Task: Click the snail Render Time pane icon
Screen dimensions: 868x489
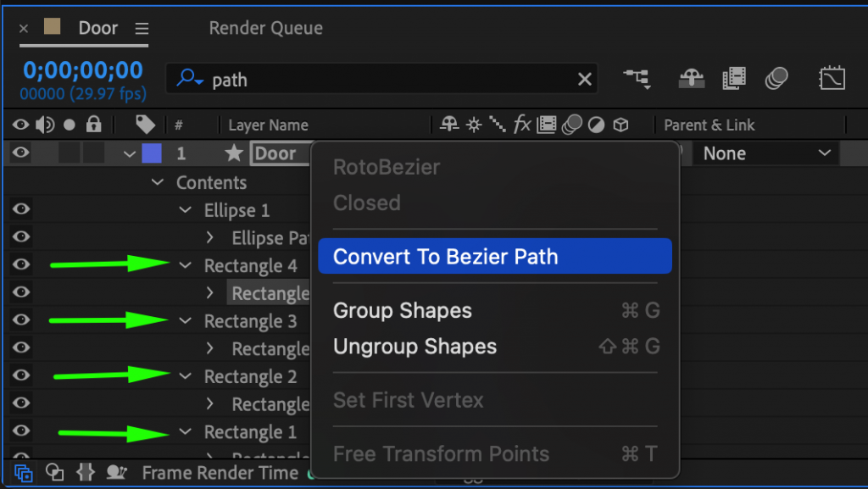Action: pos(116,473)
